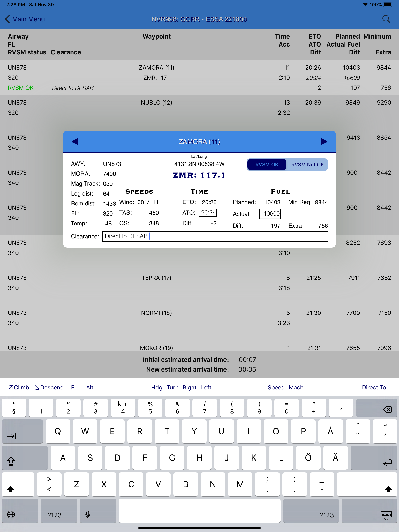Open the search magnifier icon

point(387,19)
